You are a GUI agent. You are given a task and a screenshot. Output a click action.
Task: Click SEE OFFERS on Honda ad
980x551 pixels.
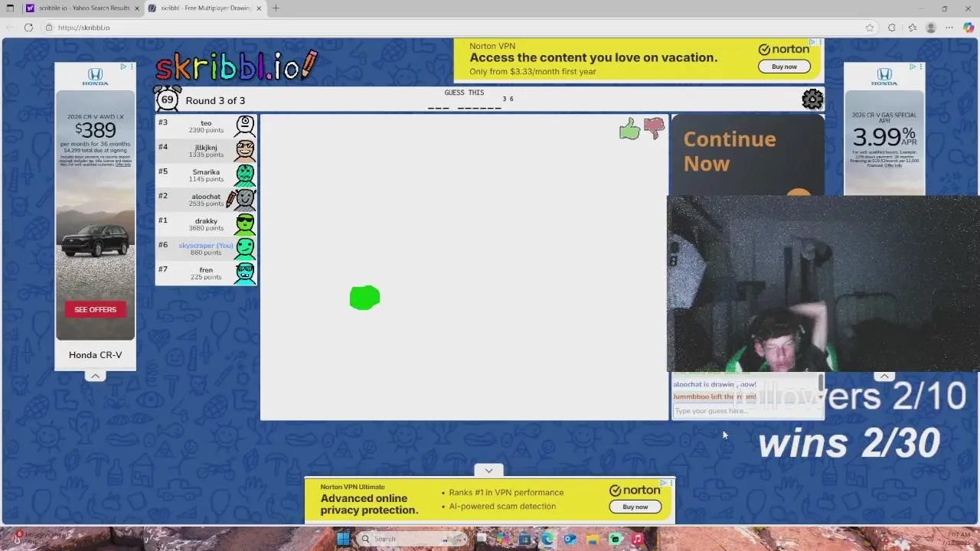coord(95,309)
